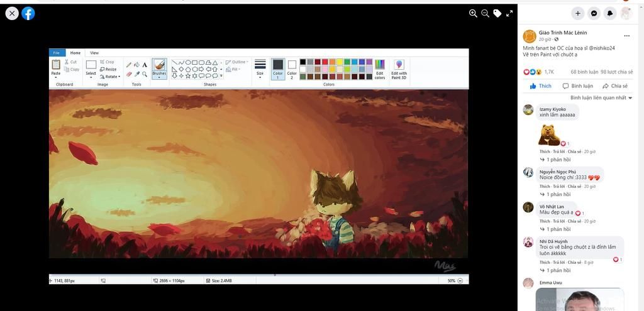Screen dimensions: 644x311
Task: Zoom out of the photo
Action: click(485, 14)
